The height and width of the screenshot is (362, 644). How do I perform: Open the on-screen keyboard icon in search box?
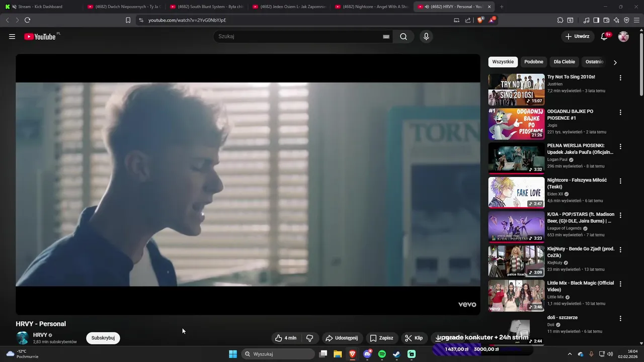pos(386,36)
